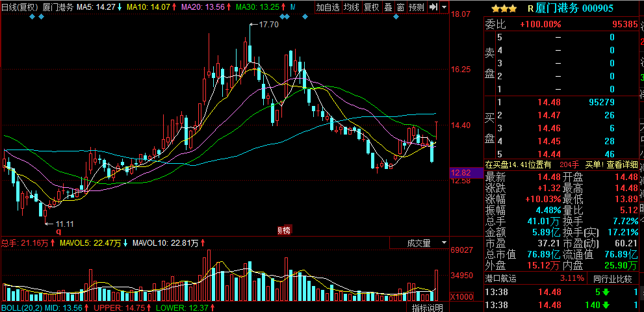Click the diamond info marker below the 窗 button
Screen dimensions: 644x312
click(396, 16)
